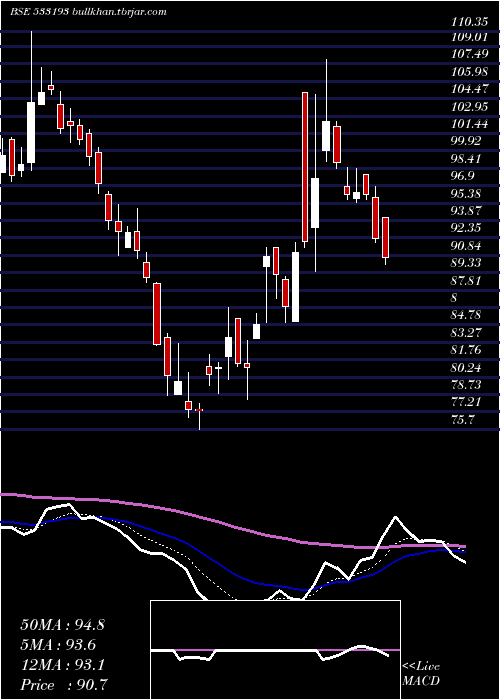Click the 78.73 price axis label
Image resolution: width=500 pixels, height=700 pixels.
(466, 385)
